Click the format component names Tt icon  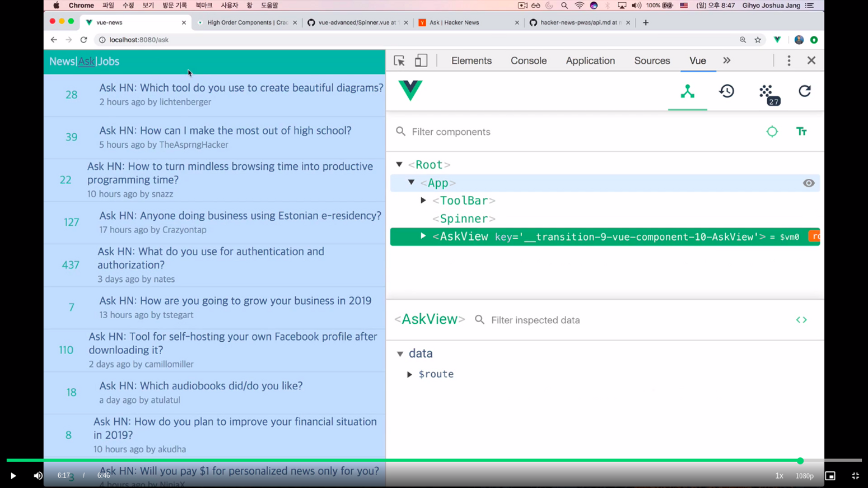(801, 132)
